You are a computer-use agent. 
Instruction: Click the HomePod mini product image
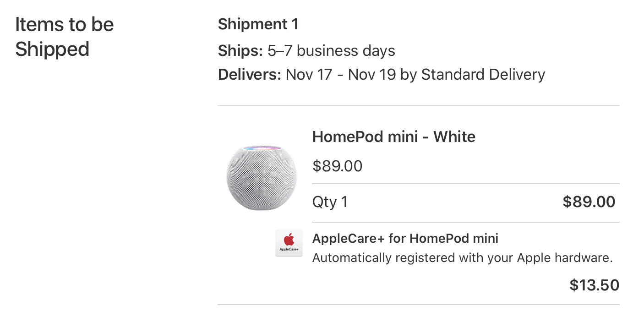262,178
